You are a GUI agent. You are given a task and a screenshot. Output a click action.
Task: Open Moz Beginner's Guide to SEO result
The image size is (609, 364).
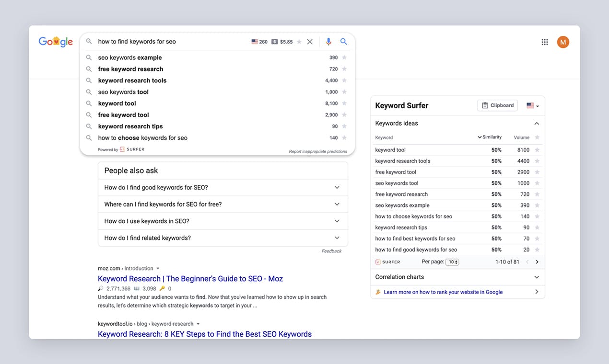pos(190,279)
